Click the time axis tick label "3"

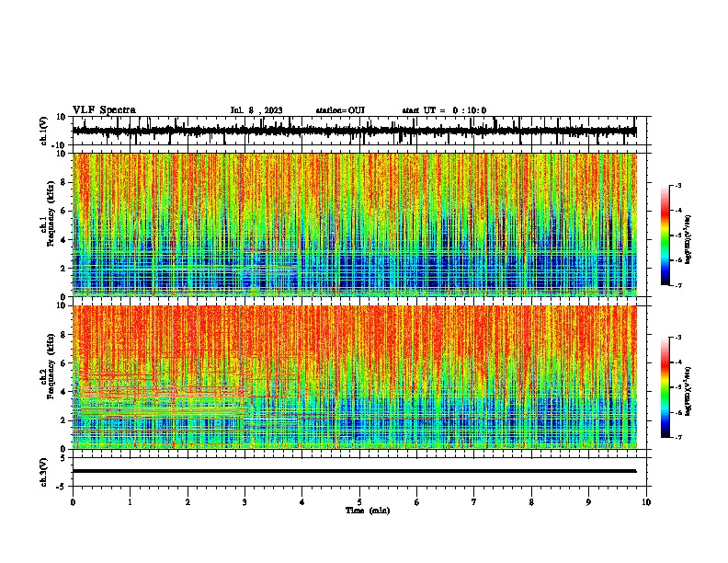tap(245, 502)
